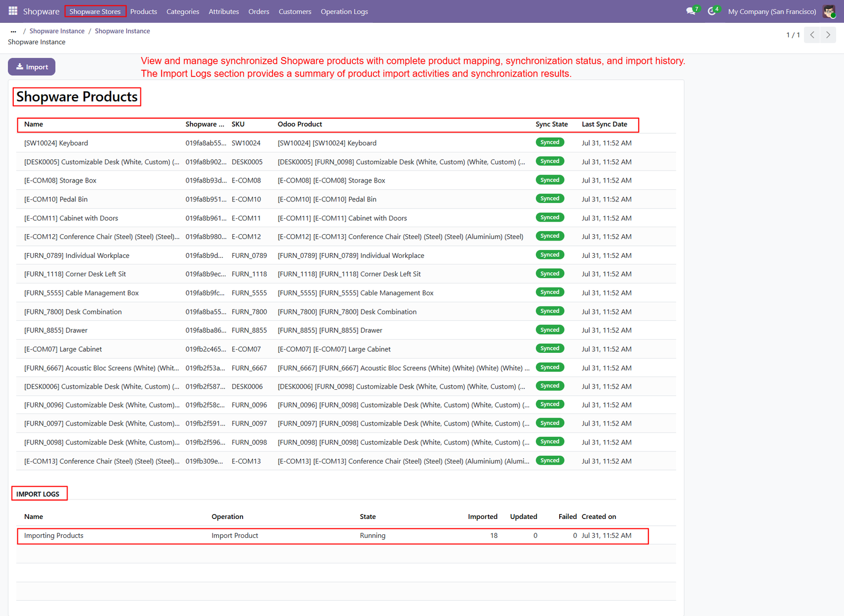Open the Customers menu

click(x=295, y=12)
